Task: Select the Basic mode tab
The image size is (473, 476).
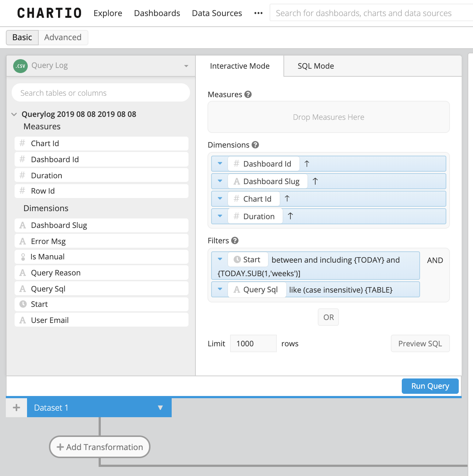Action: [x=22, y=37]
